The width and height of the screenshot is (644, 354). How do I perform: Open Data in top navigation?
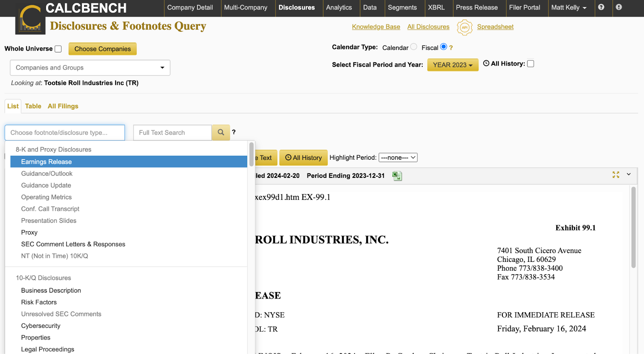(x=370, y=8)
